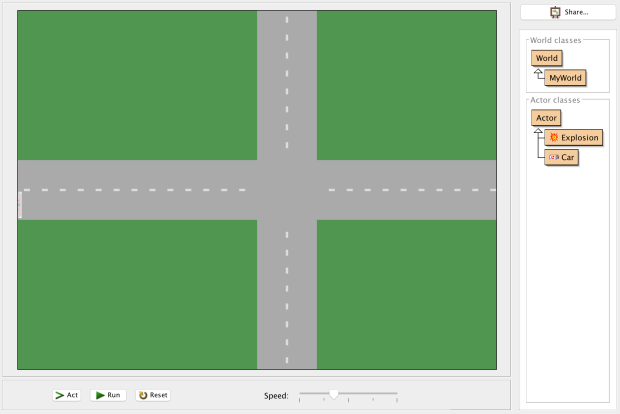The height and width of the screenshot is (414, 620).
Task: Select the MyWorld subclass box
Action: 565,77
